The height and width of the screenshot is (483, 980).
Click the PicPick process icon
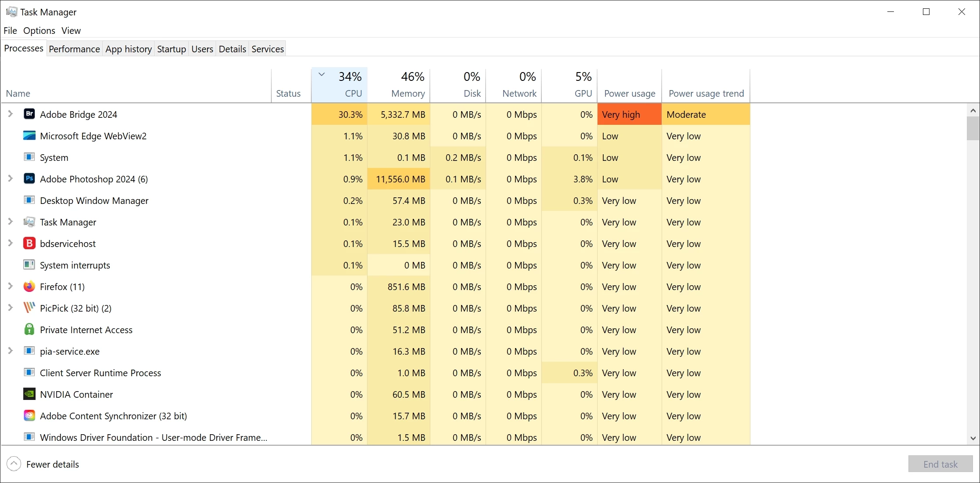click(29, 308)
